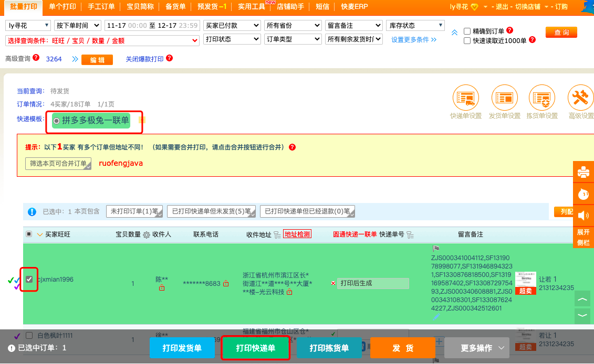This screenshot has width=594, height=364.
Task: Open the 实用工具 menu
Action: 251,7
